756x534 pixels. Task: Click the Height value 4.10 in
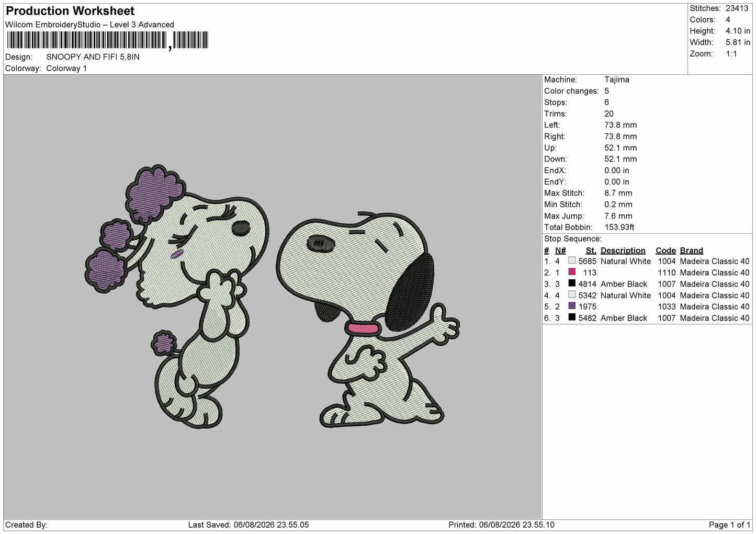(738, 31)
